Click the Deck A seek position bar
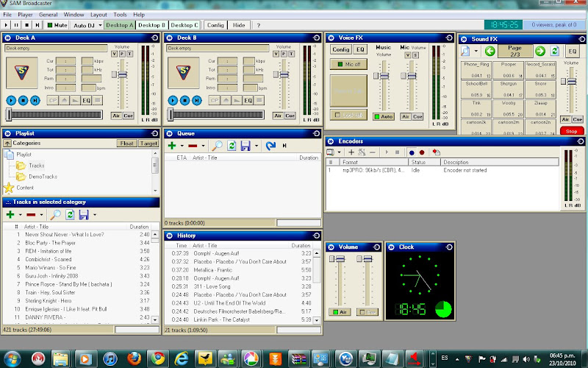 tap(54, 115)
